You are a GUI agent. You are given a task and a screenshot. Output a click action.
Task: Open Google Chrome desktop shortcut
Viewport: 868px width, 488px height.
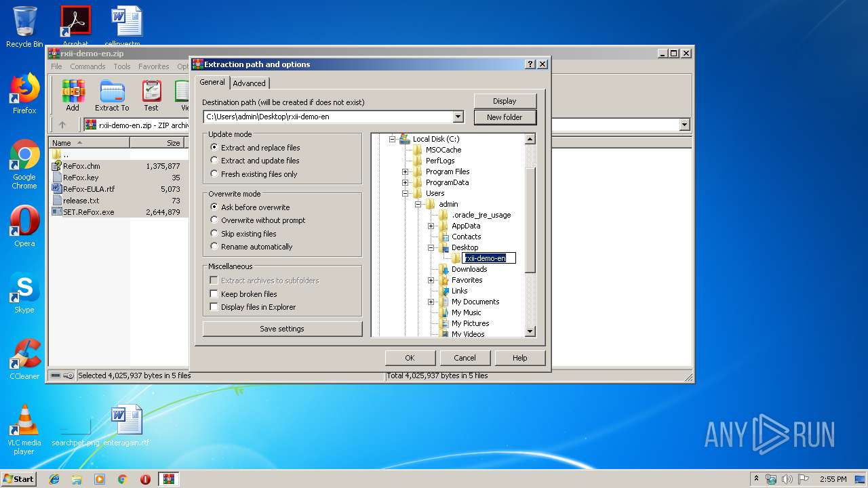click(24, 164)
